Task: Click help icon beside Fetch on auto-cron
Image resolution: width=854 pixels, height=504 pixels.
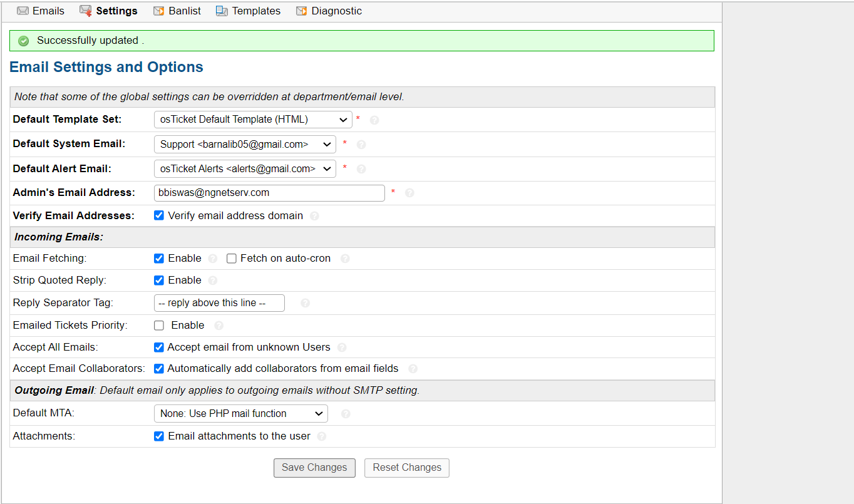Action: point(345,259)
